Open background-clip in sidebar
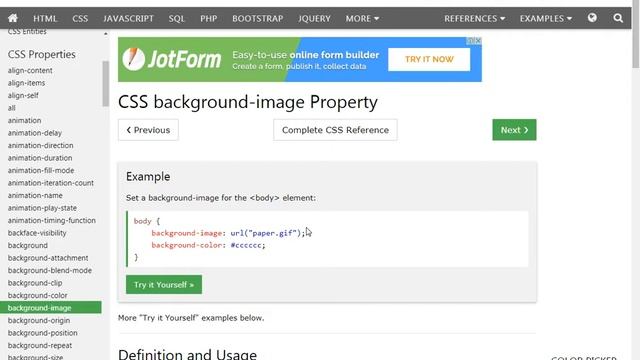The width and height of the screenshot is (640, 360). (x=35, y=283)
